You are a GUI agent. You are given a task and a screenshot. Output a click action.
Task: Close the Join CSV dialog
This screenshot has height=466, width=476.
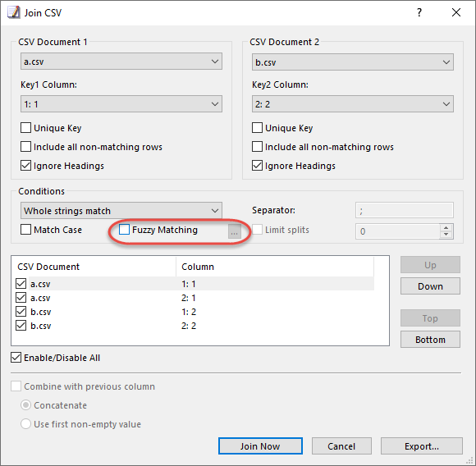tap(456, 12)
